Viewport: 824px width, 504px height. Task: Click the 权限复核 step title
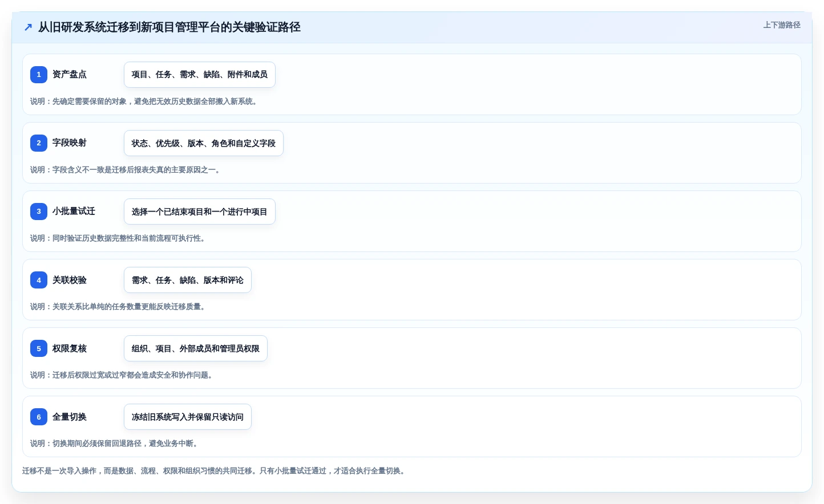coord(70,348)
